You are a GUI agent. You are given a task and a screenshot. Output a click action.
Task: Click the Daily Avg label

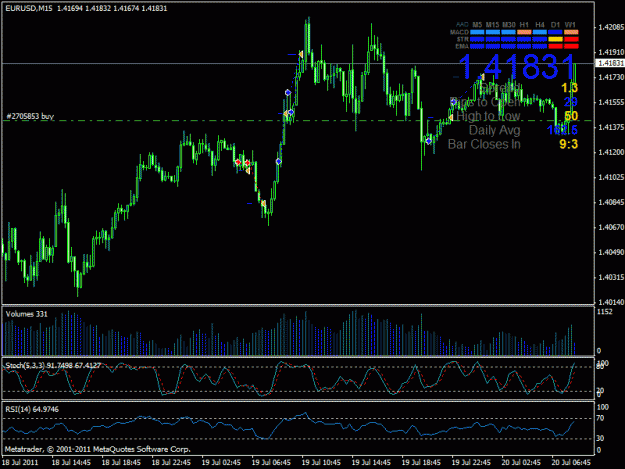(495, 130)
